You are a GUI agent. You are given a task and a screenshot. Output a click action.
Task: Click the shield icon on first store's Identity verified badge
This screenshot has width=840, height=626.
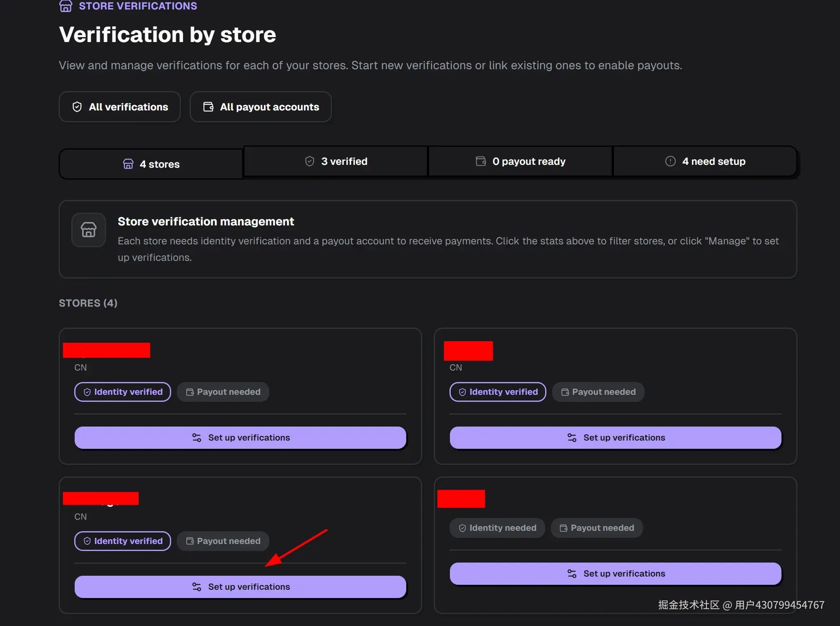87,392
